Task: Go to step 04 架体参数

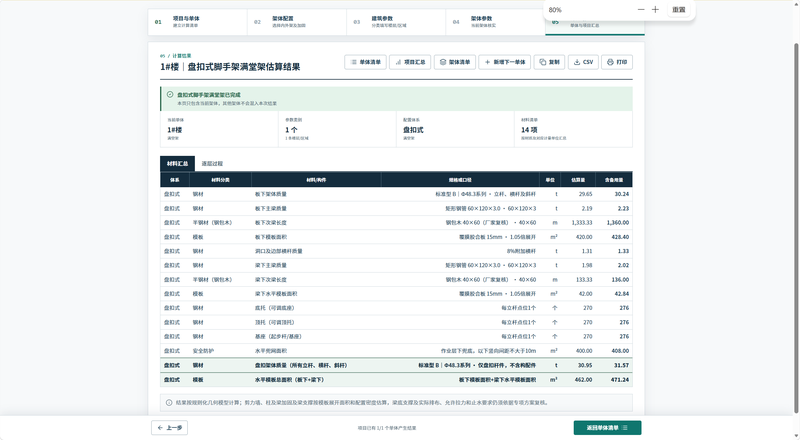Action: pyautogui.click(x=495, y=22)
